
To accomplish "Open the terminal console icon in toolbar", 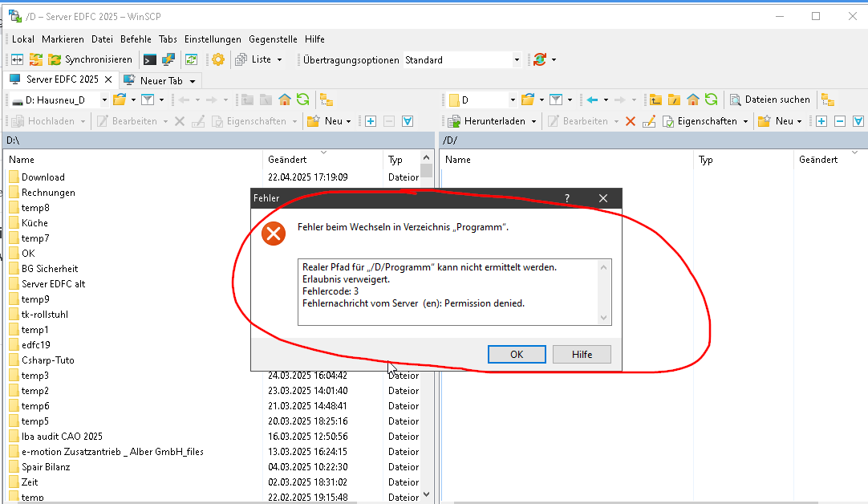I will [149, 59].
